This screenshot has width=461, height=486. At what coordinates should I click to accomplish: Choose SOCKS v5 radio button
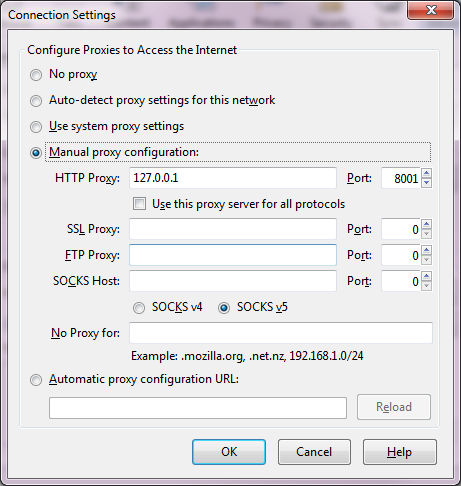pyautogui.click(x=224, y=307)
